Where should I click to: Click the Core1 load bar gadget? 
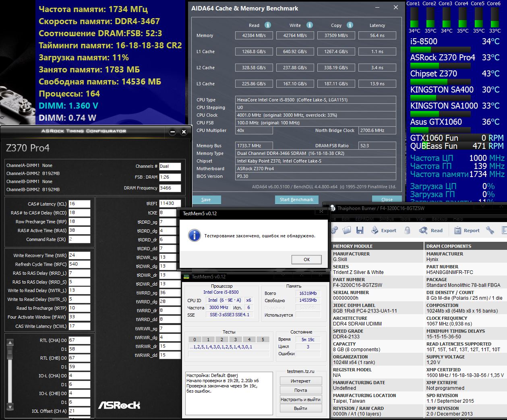click(x=414, y=17)
